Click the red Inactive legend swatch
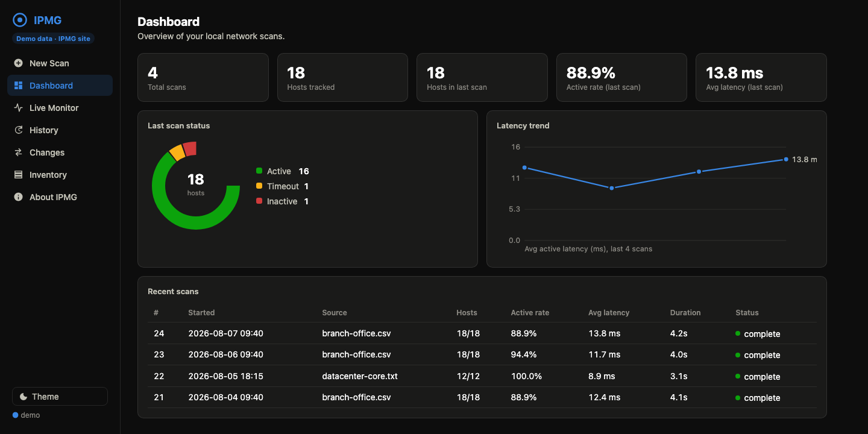 point(259,201)
